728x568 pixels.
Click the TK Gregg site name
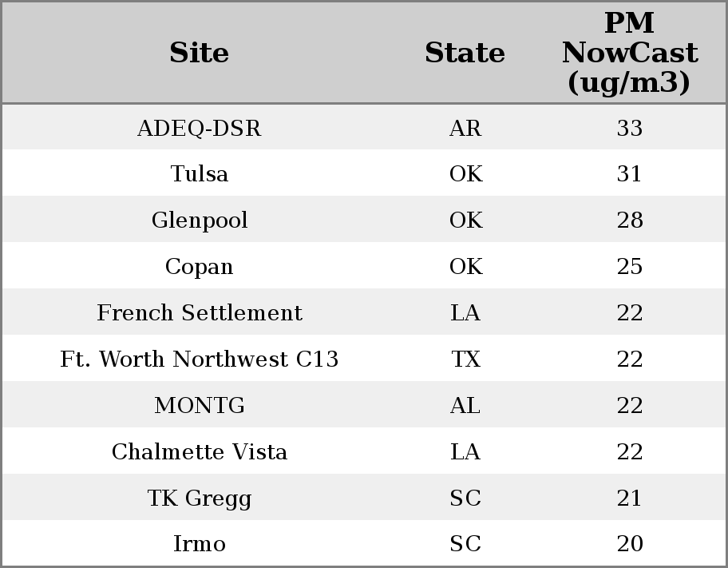tap(199, 498)
